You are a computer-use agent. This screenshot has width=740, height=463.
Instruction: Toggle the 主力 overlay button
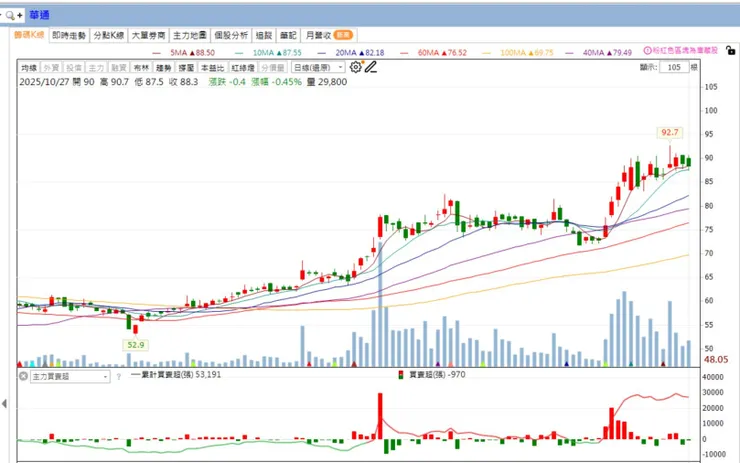(96, 68)
